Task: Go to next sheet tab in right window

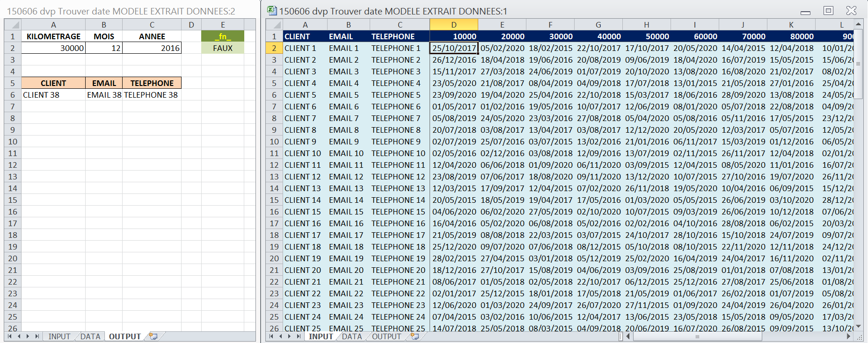Action: [290, 336]
